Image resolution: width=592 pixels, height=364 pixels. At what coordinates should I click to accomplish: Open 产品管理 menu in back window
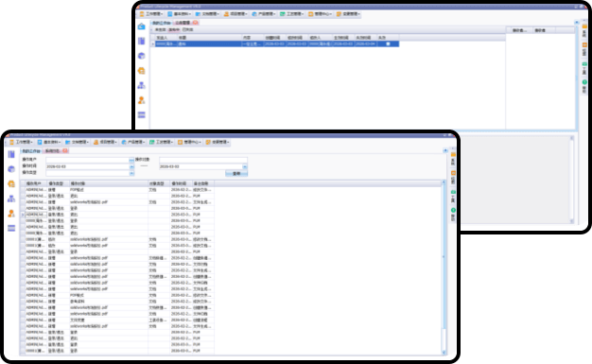point(264,14)
